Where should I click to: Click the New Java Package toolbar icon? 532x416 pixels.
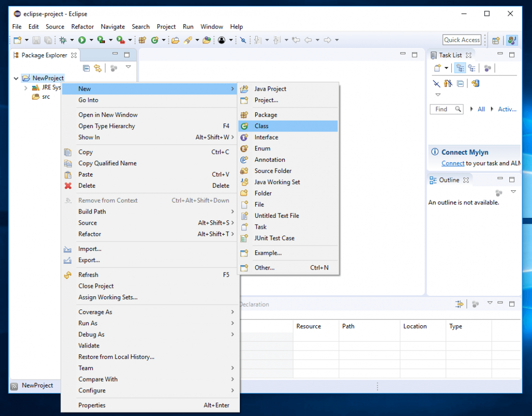tap(141, 40)
